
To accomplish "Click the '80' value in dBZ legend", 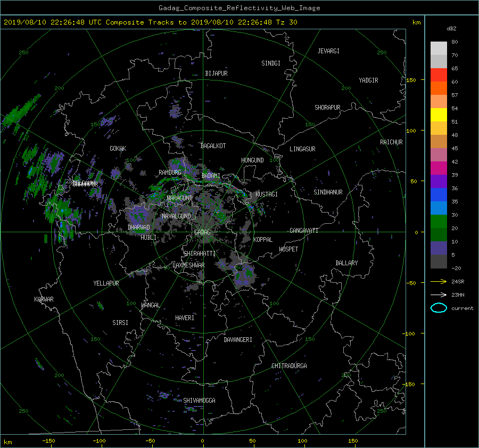I will [455, 42].
